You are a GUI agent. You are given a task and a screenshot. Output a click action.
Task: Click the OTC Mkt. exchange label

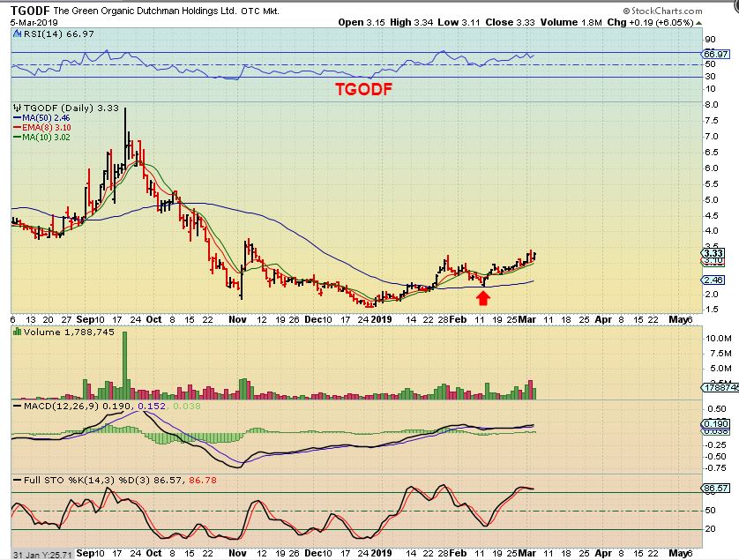click(260, 11)
